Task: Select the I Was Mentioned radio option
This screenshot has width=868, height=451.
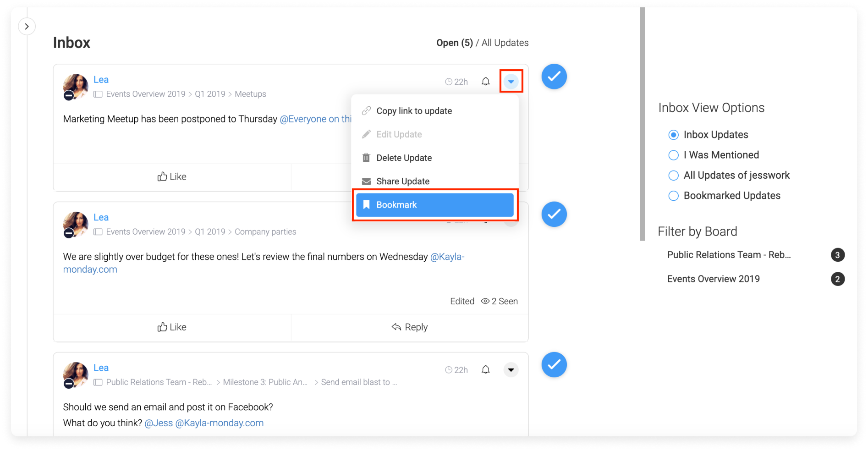Action: (x=673, y=155)
